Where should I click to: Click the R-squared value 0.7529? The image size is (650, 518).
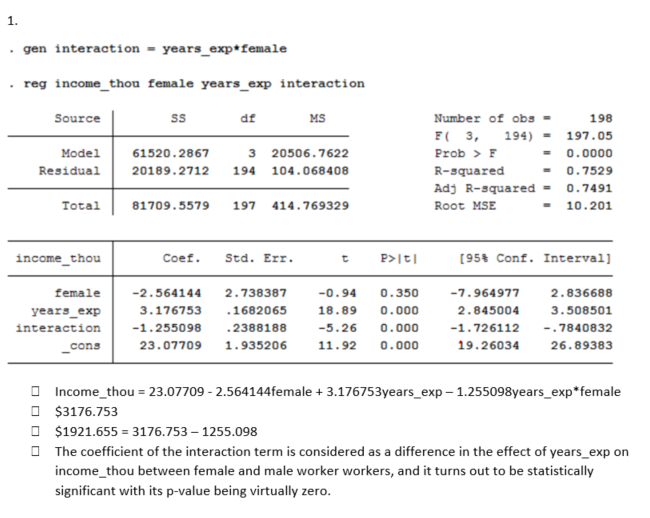pos(588,170)
